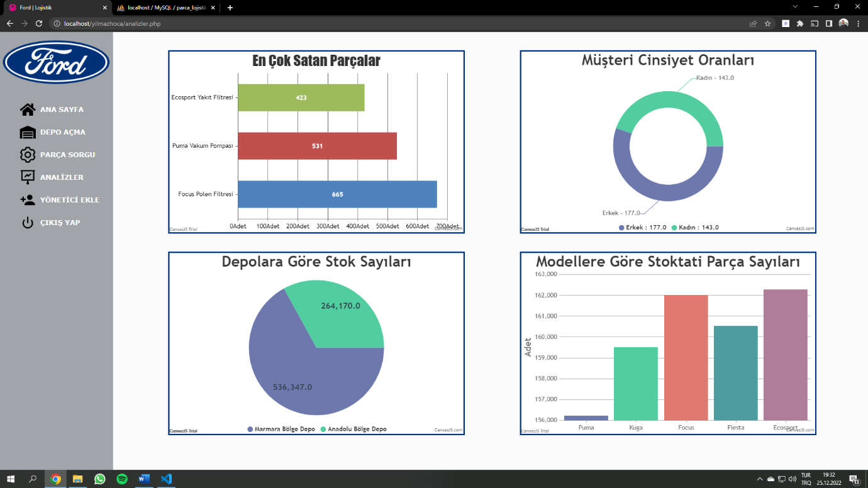Click the blue Focus Polen Filtresi bar
The width and height of the screenshot is (868, 488).
pyautogui.click(x=337, y=194)
